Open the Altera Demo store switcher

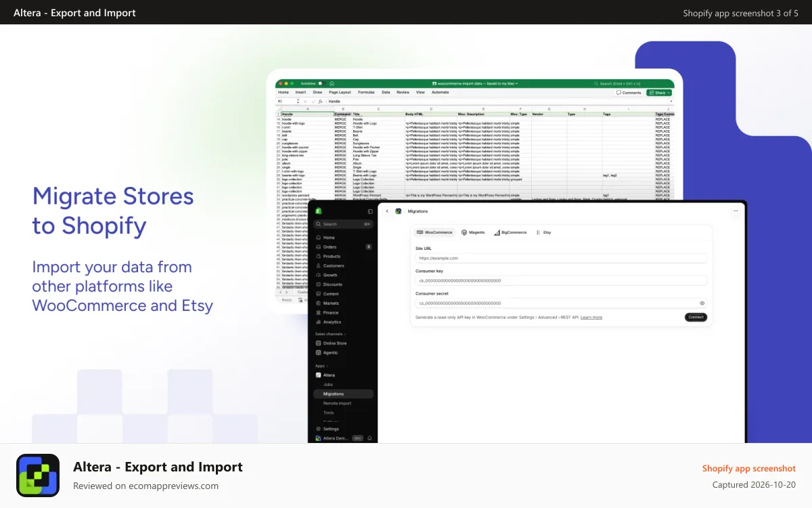[332, 438]
